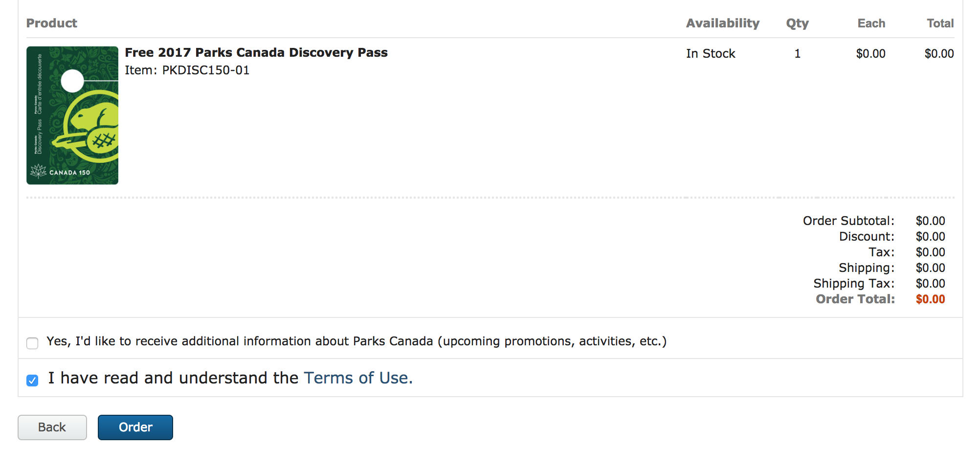Click the Order button
Viewport: 980px width, 449px height.
coord(135,427)
